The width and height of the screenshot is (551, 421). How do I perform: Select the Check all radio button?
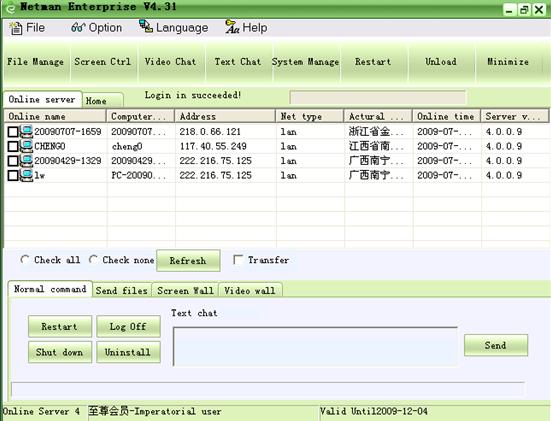point(25,260)
